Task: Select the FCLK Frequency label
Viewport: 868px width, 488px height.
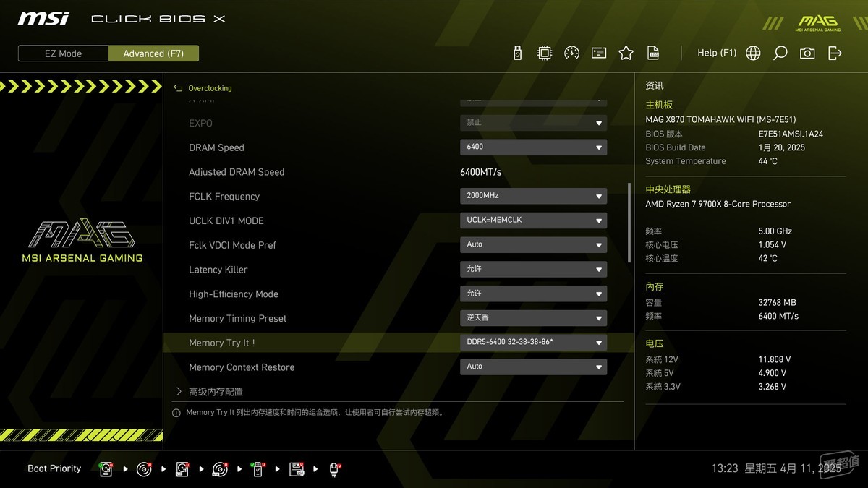Action: tap(224, 197)
